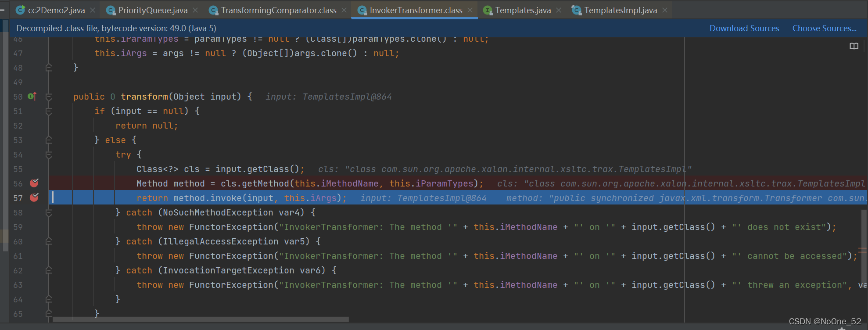Click 'threw an exception' string on line 63

click(795, 285)
